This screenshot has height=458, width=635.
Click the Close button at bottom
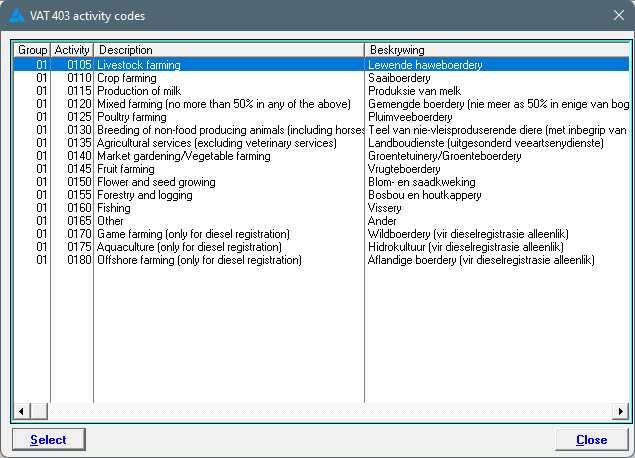point(591,439)
